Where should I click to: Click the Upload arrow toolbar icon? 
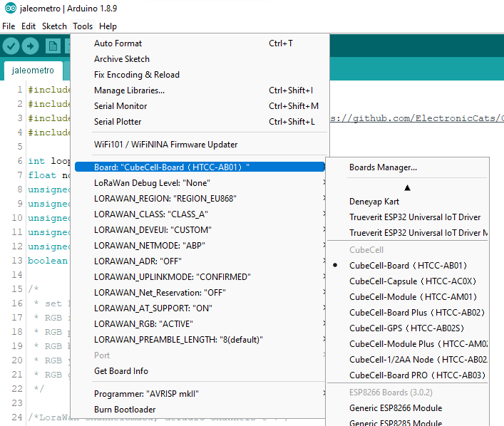30,46
